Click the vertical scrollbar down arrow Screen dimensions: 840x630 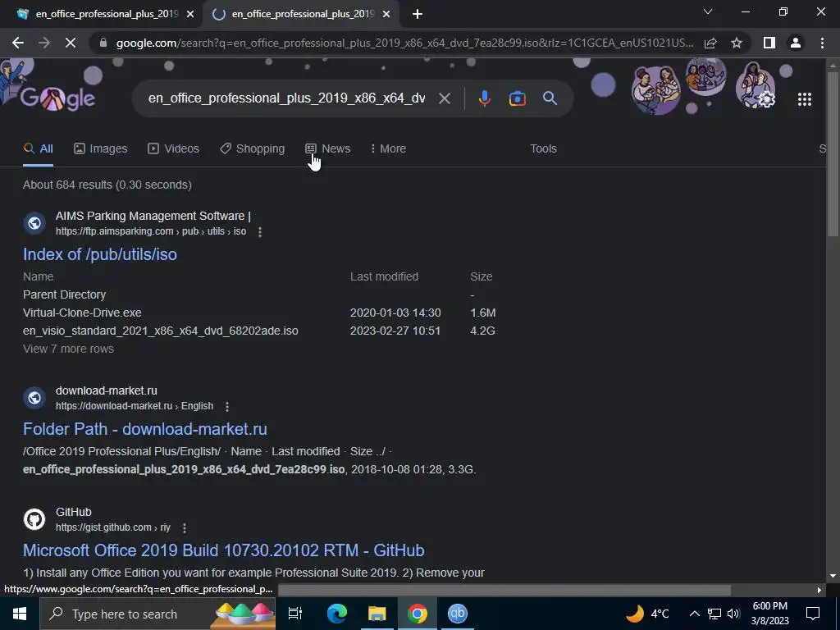click(833, 577)
